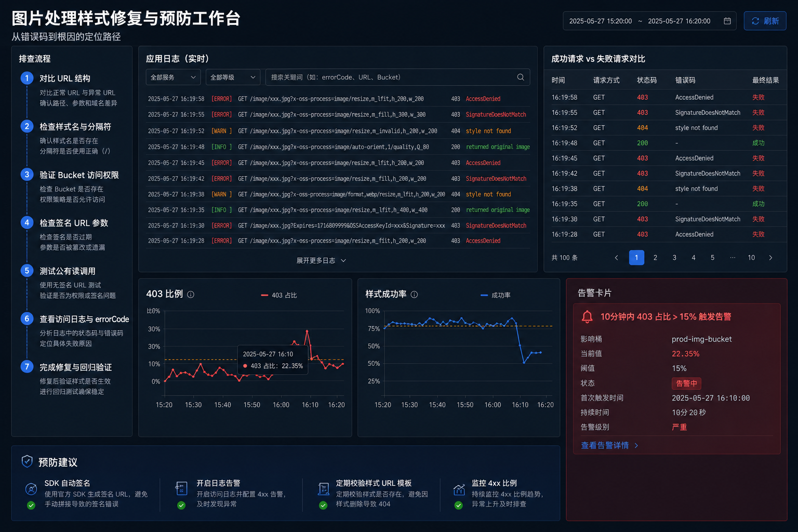Click the 严重 alert level value

(680, 427)
